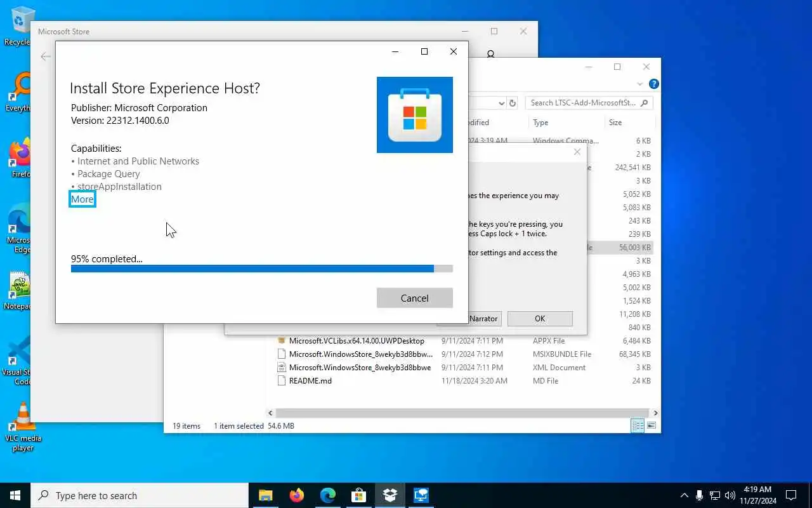This screenshot has height=508, width=812.
Task: Refresh the Explorer folder view
Action: 513,103
